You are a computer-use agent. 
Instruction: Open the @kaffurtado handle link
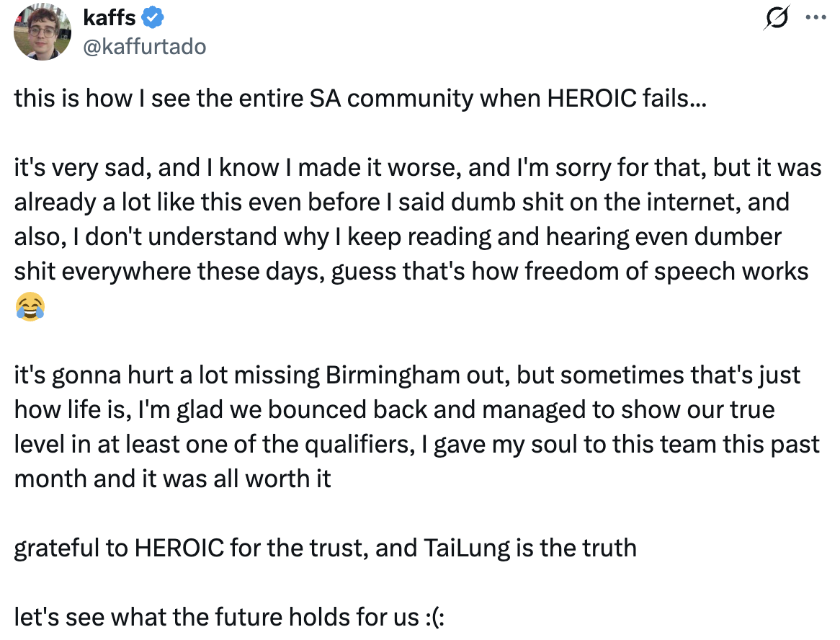(145, 47)
